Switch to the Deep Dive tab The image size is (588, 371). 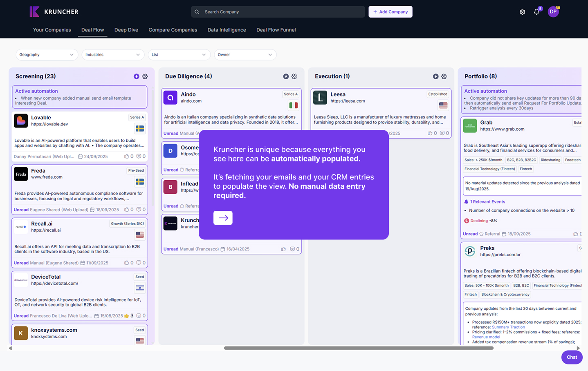tap(126, 30)
